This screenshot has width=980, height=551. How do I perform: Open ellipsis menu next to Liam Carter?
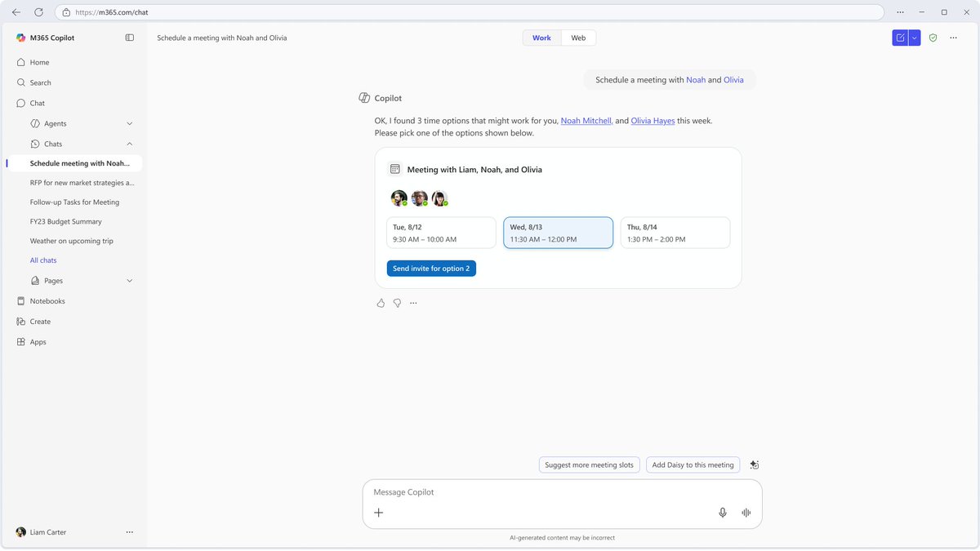tap(129, 532)
